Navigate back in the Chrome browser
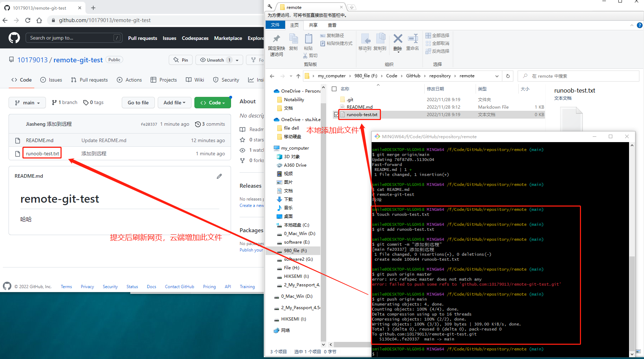Image resolution: width=644 pixels, height=359 pixels. click(x=5, y=20)
